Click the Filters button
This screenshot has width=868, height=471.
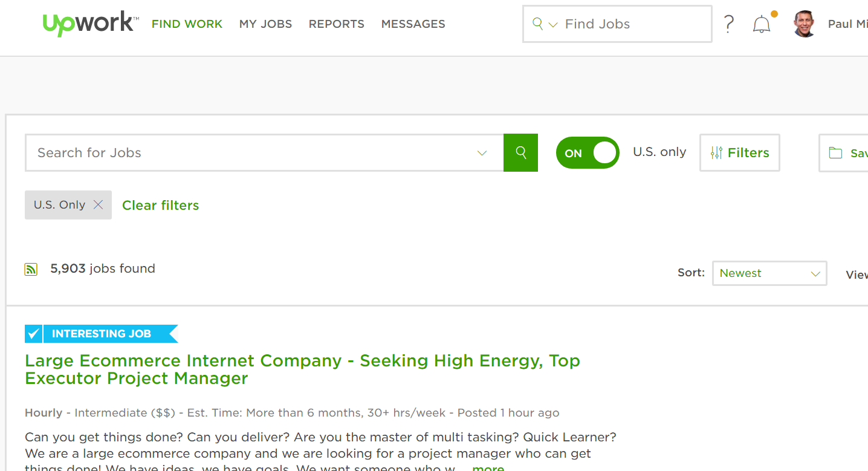coord(740,152)
